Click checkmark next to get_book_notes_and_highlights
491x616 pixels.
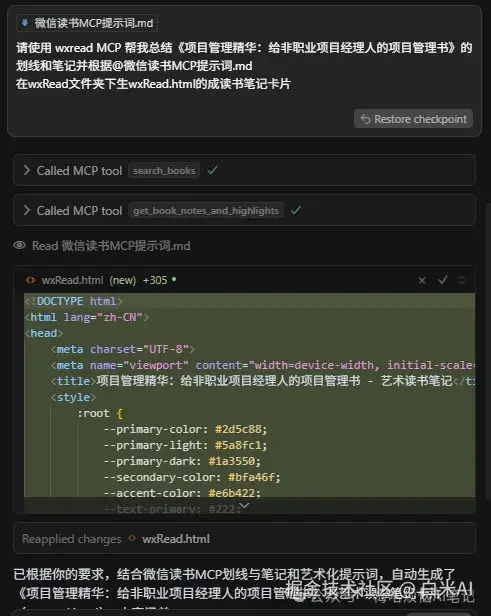pos(296,210)
